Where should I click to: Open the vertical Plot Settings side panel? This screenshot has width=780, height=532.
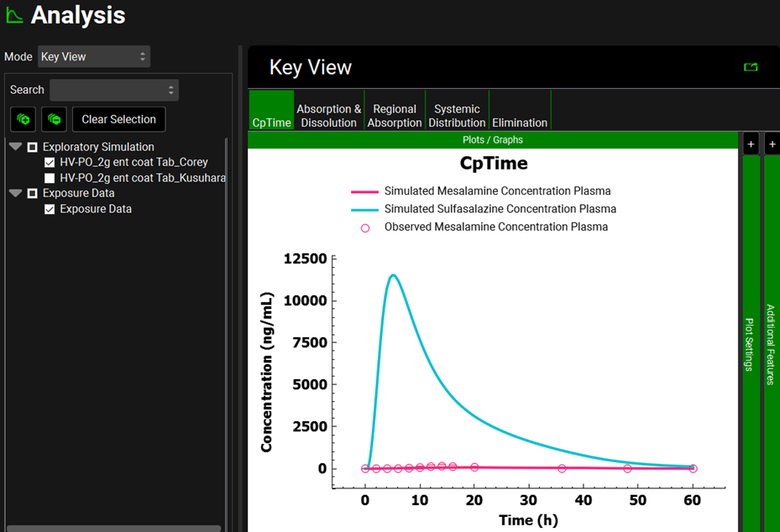pyautogui.click(x=751, y=344)
